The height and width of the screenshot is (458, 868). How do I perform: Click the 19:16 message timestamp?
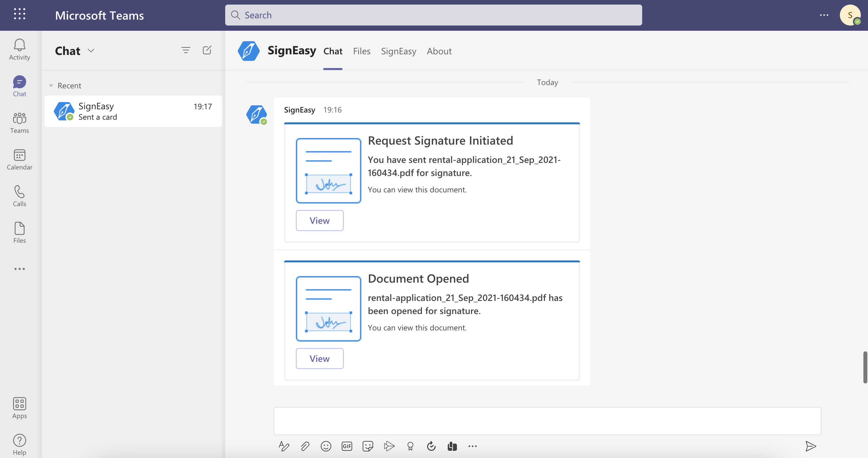pos(333,110)
